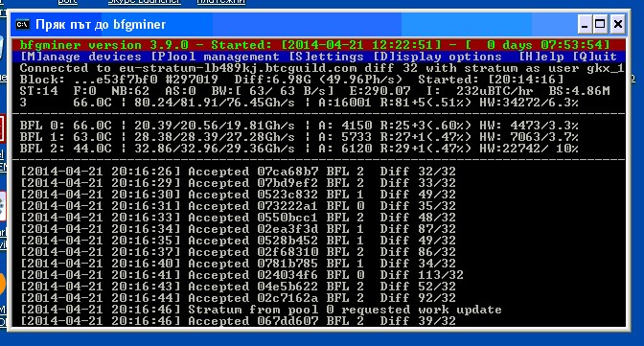This screenshot has width=644, height=346.
Task: Click log line Accepted 02f68310
Action: point(239,252)
